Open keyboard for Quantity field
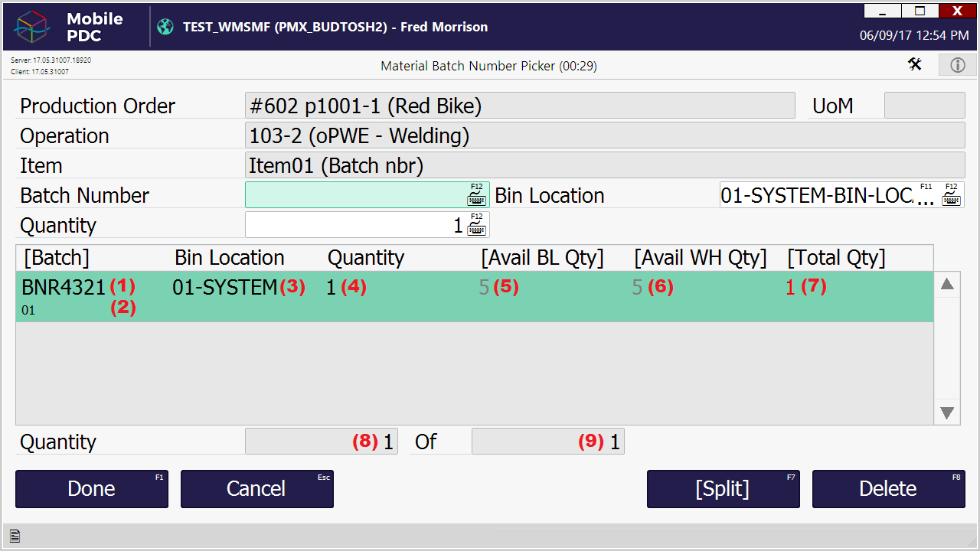 click(477, 226)
